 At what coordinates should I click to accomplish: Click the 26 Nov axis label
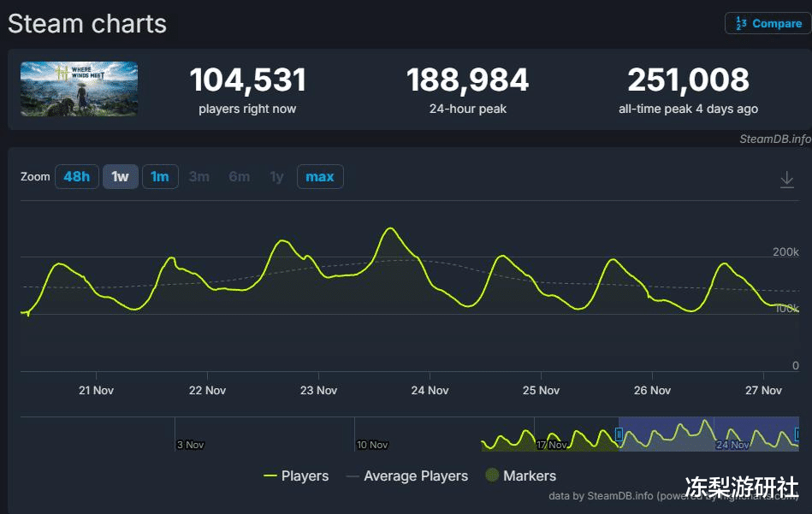click(653, 390)
